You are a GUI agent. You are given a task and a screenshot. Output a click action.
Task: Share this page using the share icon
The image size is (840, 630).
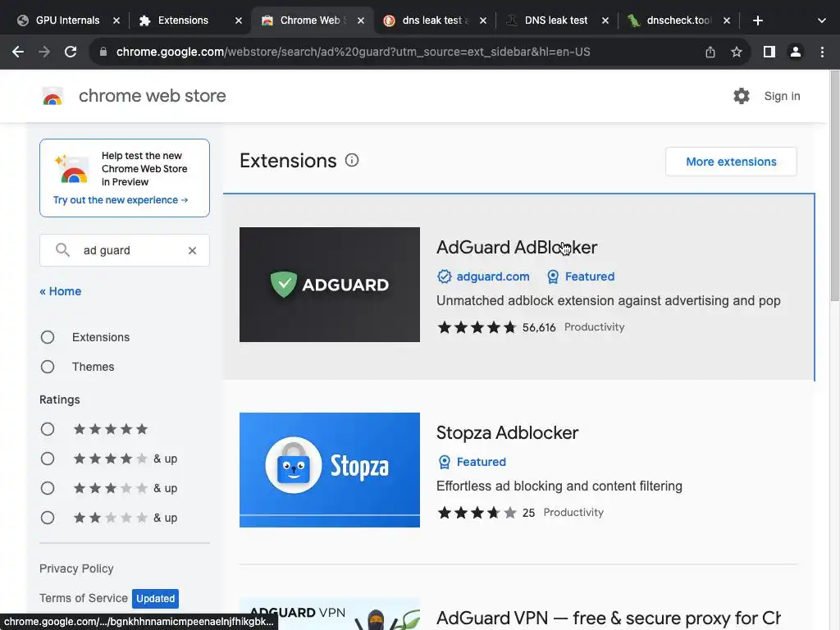click(x=710, y=52)
